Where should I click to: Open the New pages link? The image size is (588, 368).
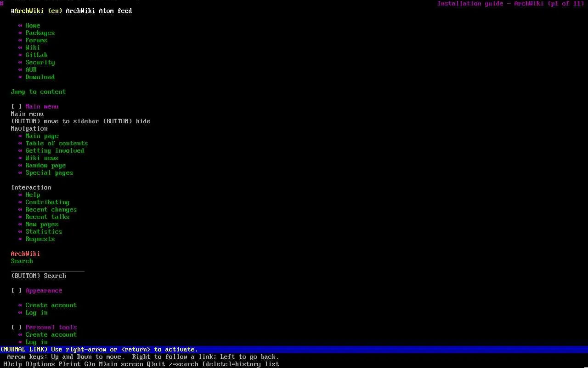[42, 224]
